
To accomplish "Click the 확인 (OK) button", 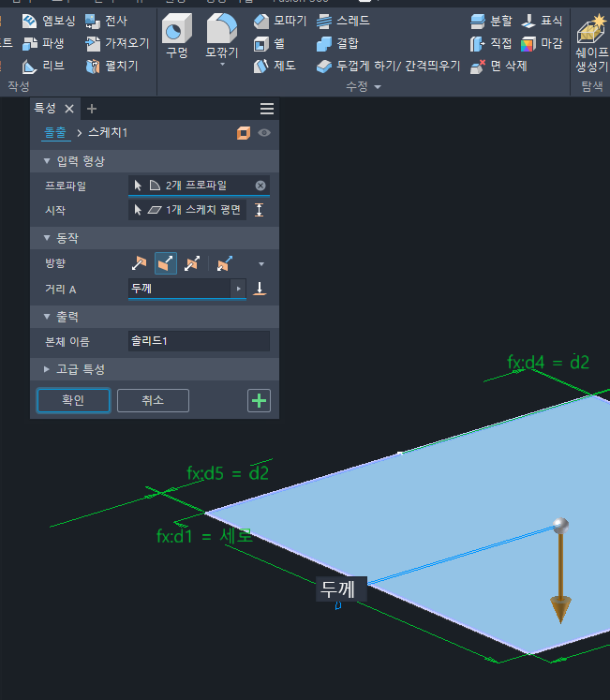I will pos(74,400).
